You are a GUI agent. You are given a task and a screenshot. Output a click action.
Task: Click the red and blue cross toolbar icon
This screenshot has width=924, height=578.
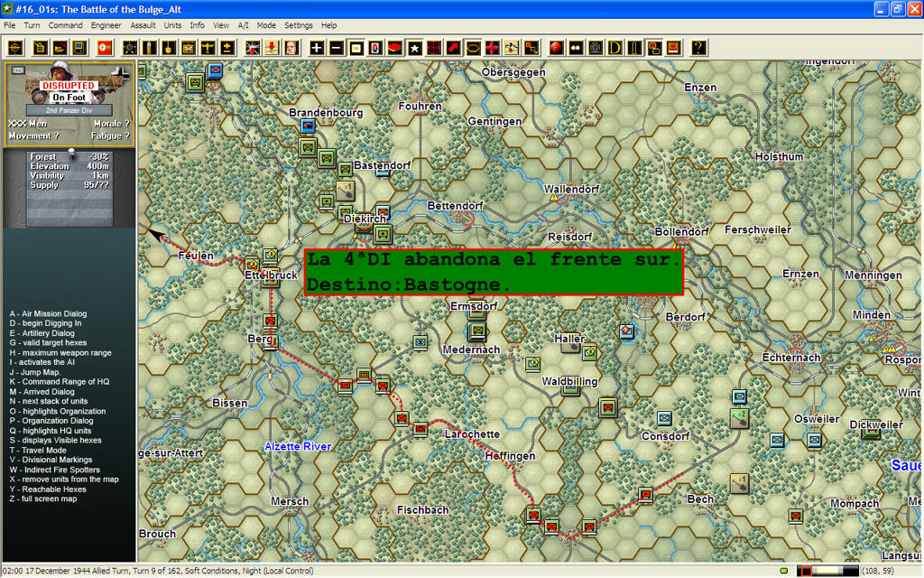[492, 48]
